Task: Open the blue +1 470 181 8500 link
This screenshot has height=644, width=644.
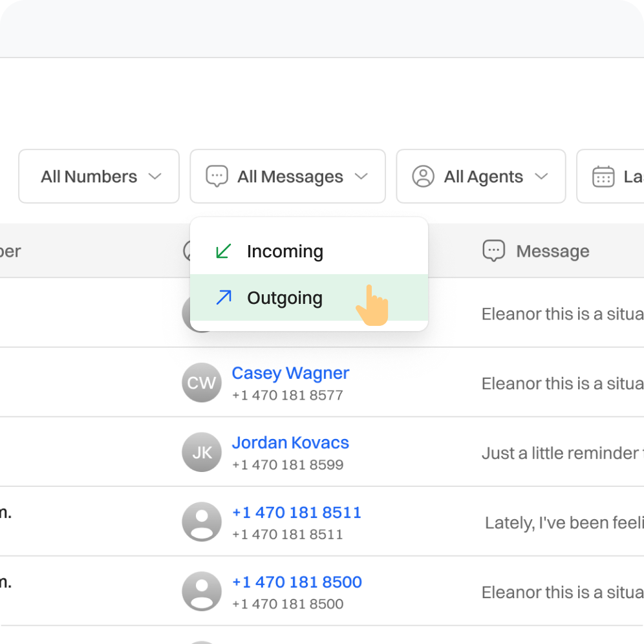Action: tap(296, 582)
